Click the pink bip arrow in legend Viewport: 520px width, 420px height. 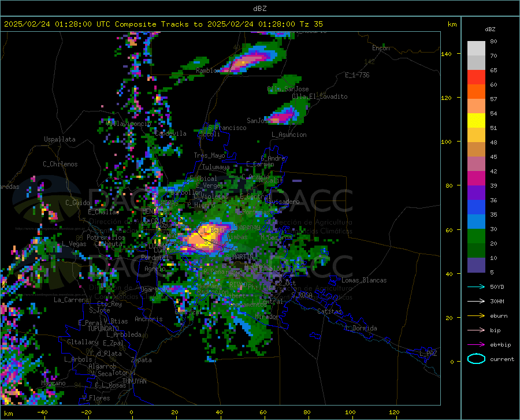click(476, 330)
